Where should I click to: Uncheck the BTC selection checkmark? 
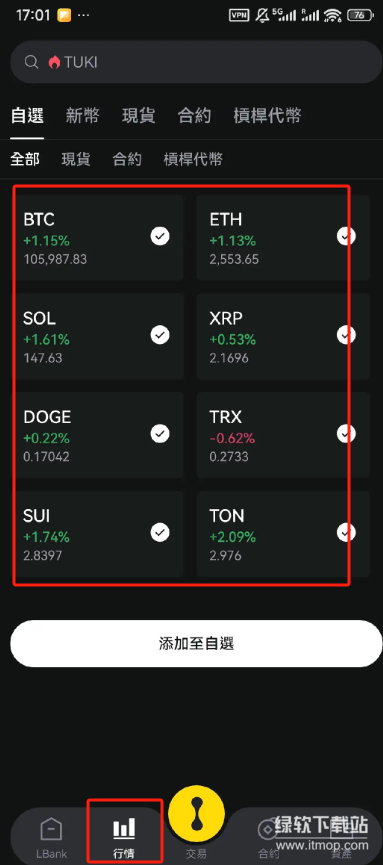(160, 237)
